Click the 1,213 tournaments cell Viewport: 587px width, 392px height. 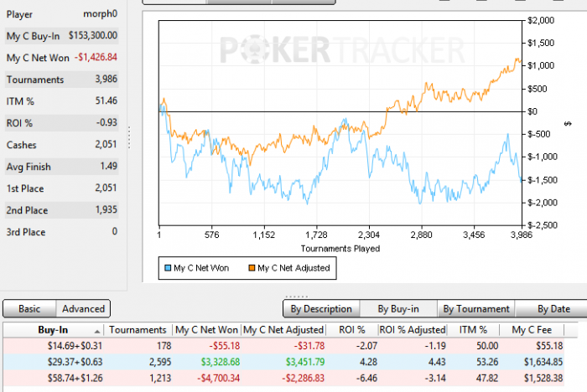click(160, 378)
